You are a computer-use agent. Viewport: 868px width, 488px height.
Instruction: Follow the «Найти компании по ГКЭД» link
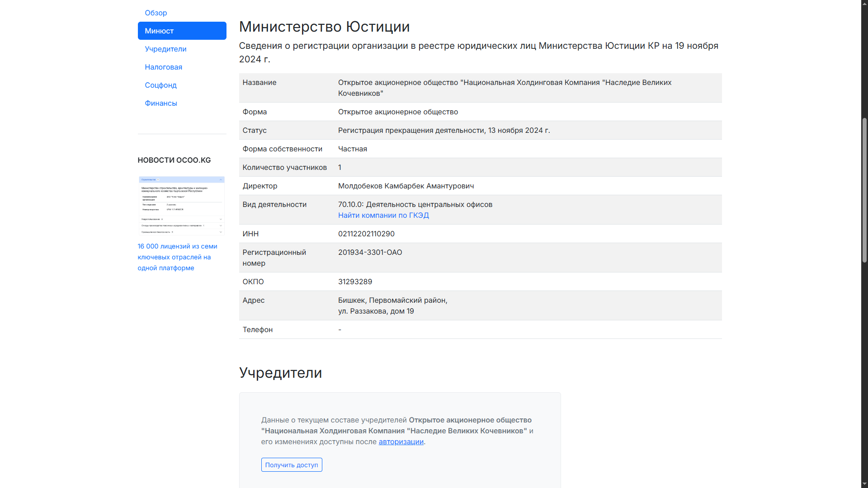(x=383, y=215)
